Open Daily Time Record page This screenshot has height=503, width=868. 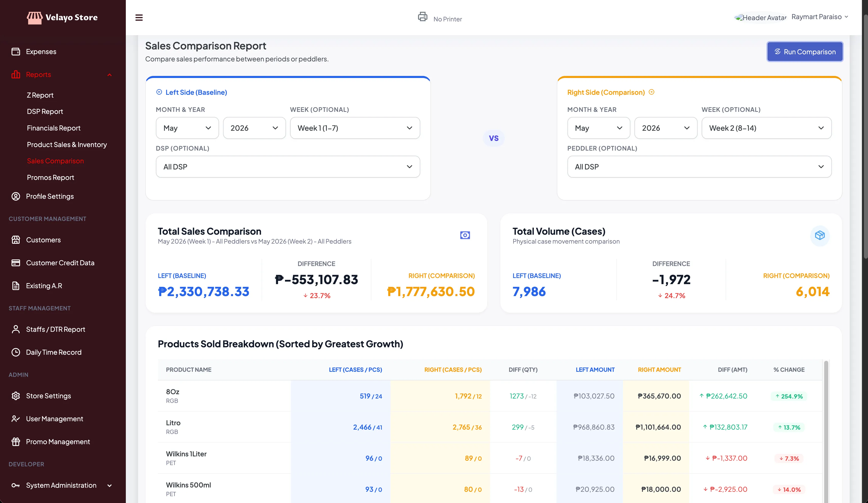click(54, 352)
